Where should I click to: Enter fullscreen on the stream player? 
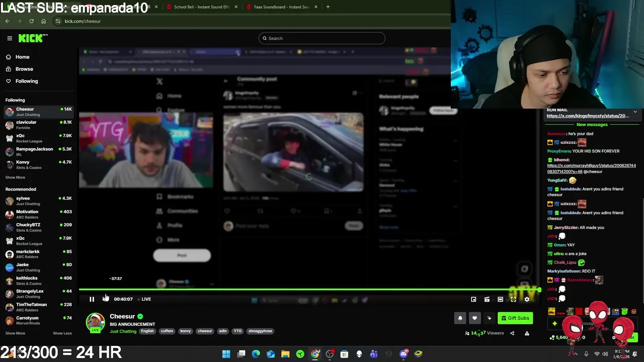[513, 300]
